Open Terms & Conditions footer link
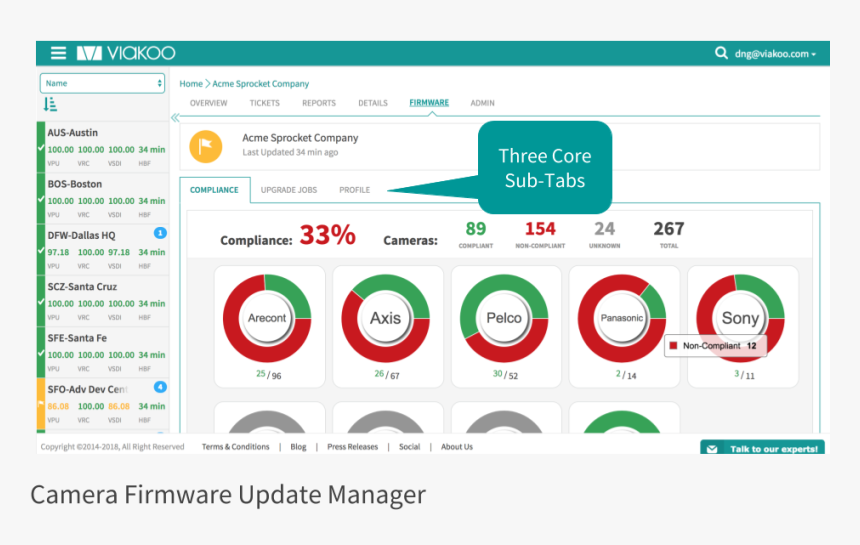Image resolution: width=860 pixels, height=545 pixels. click(235, 447)
